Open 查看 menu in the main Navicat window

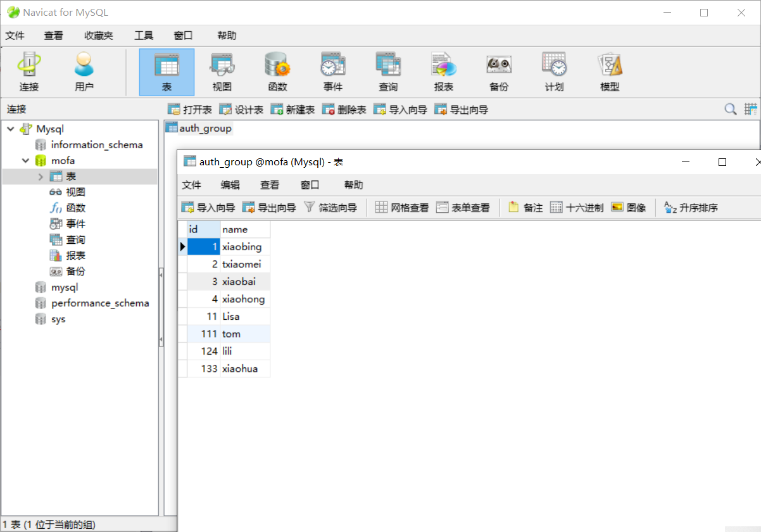[53, 35]
